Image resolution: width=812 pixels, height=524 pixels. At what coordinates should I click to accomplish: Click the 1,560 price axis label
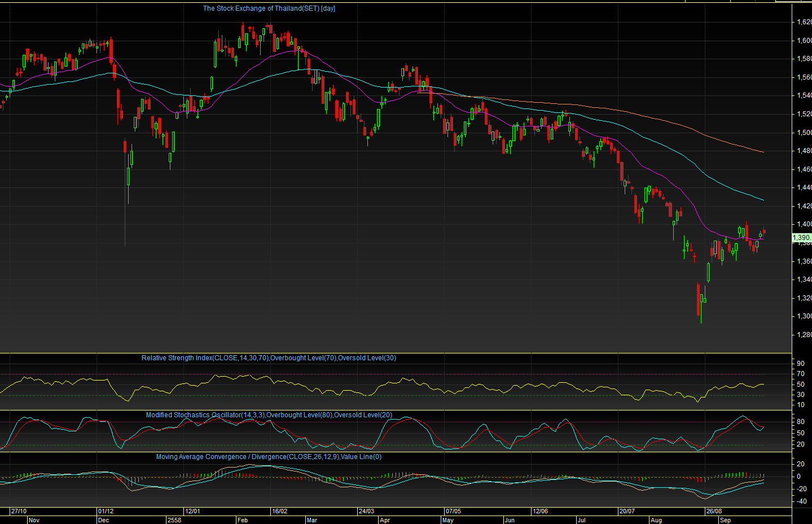pyautogui.click(x=804, y=77)
